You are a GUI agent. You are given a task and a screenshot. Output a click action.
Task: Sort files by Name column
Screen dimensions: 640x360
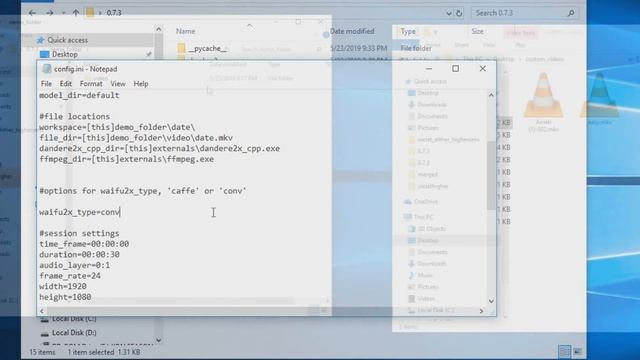(185, 31)
